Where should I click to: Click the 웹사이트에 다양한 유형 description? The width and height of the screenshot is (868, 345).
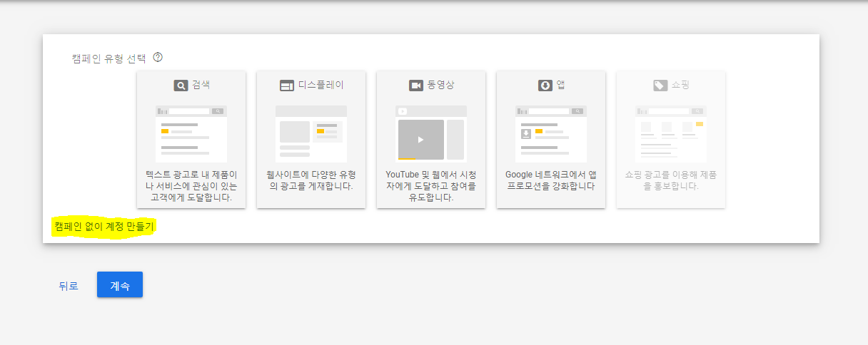tap(311, 180)
